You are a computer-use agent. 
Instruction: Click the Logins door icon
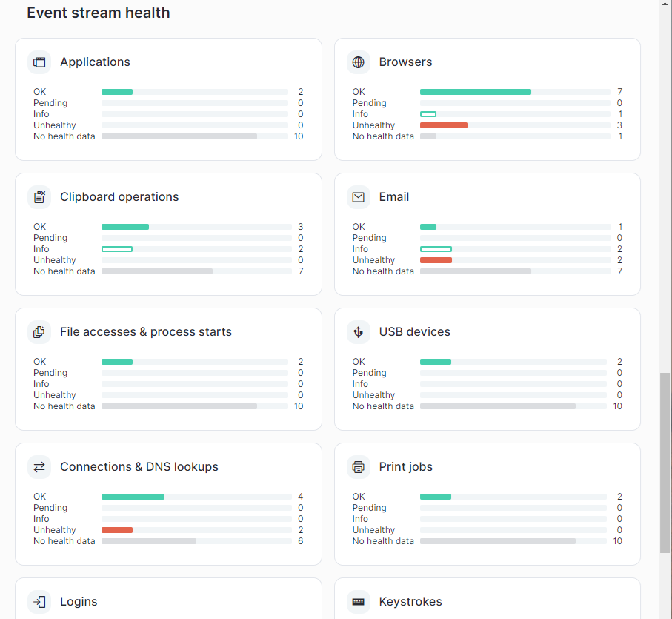(x=39, y=602)
